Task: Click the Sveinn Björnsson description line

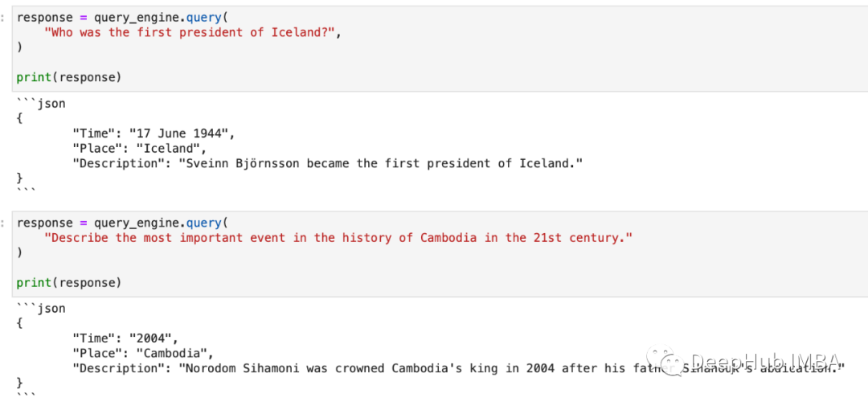Action: [x=328, y=163]
